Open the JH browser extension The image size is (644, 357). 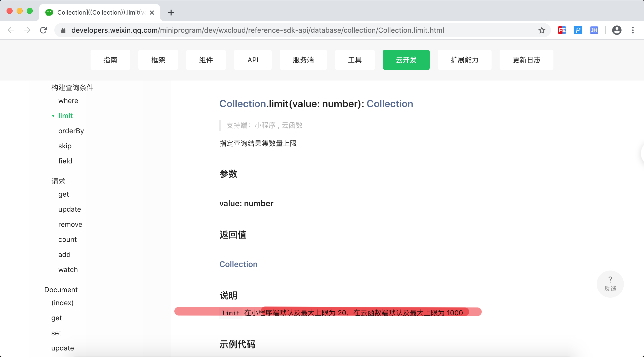tap(594, 30)
